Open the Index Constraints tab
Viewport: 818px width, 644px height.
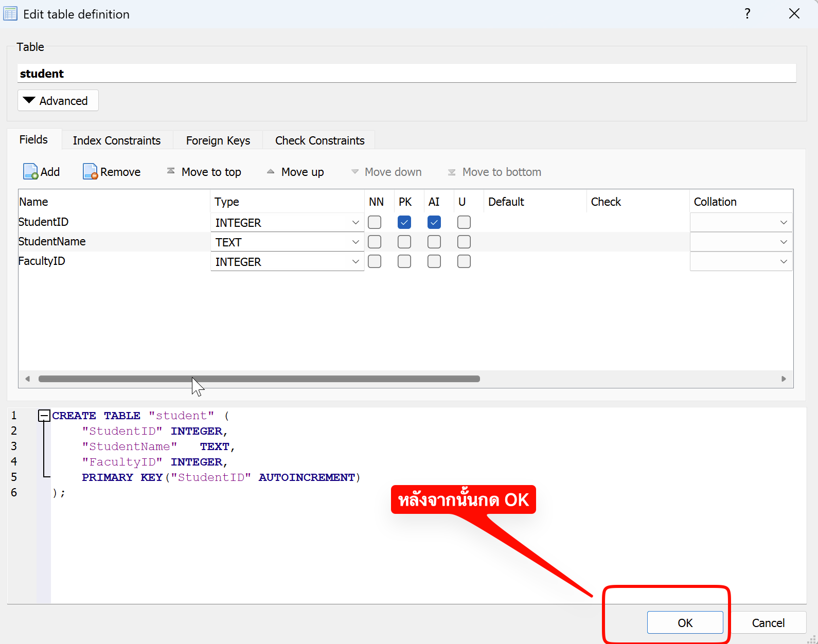(x=117, y=140)
